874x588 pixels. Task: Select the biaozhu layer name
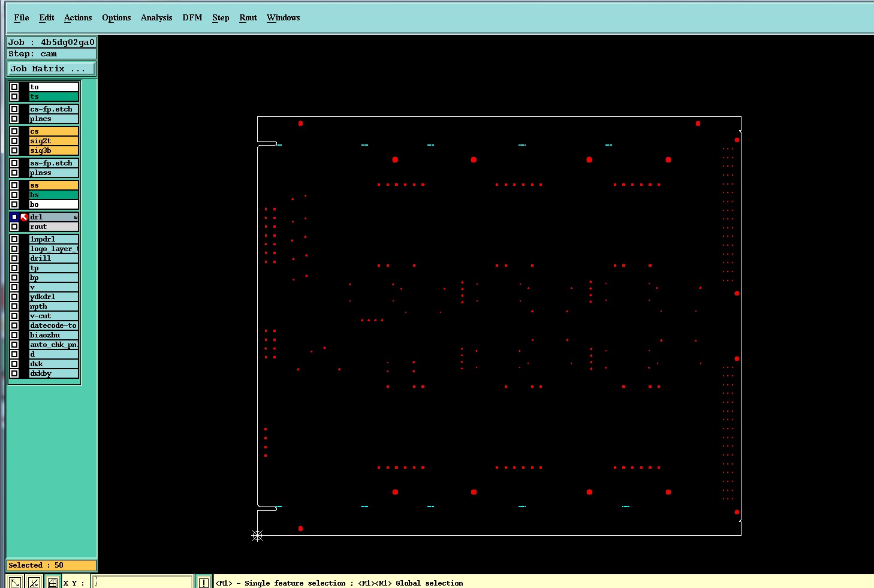53,335
